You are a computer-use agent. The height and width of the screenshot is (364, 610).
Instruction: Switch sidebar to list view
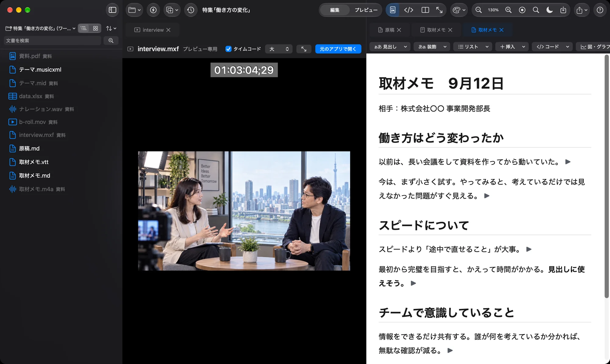84,28
